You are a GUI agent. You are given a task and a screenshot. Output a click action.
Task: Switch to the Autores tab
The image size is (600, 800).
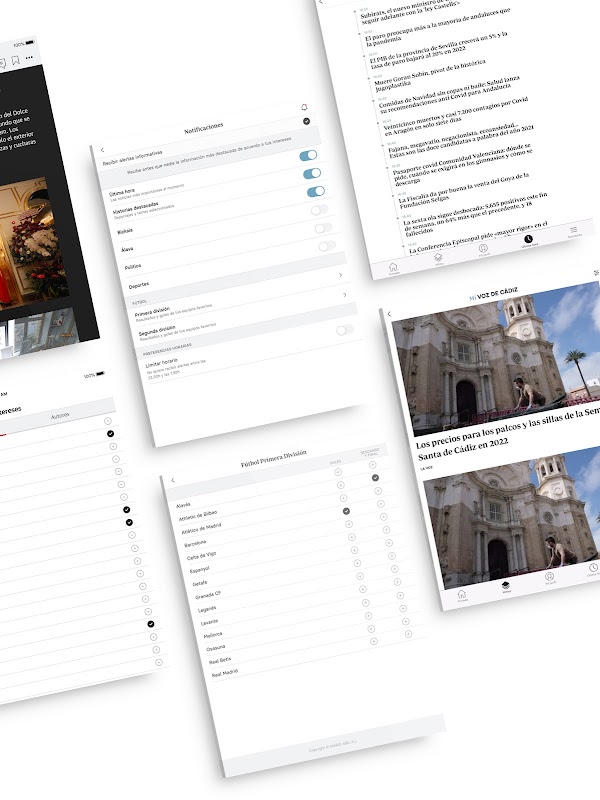click(x=60, y=416)
